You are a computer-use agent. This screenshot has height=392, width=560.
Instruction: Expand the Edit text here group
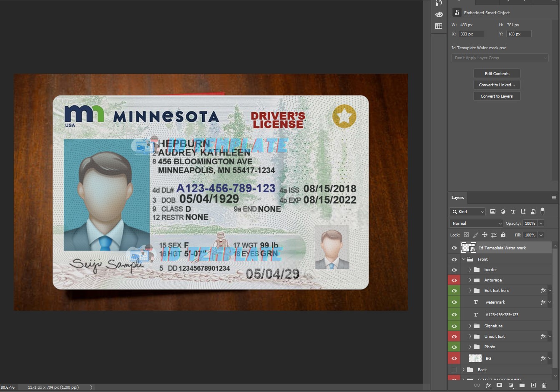point(470,290)
